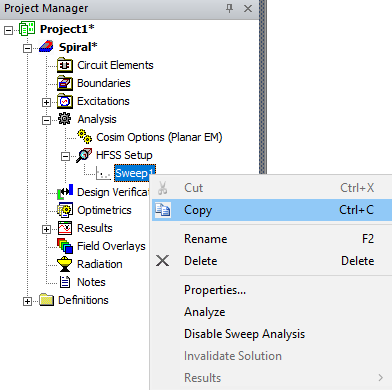Collapse the HFSS Setup node
This screenshot has height=390, width=392.
pos(65,156)
